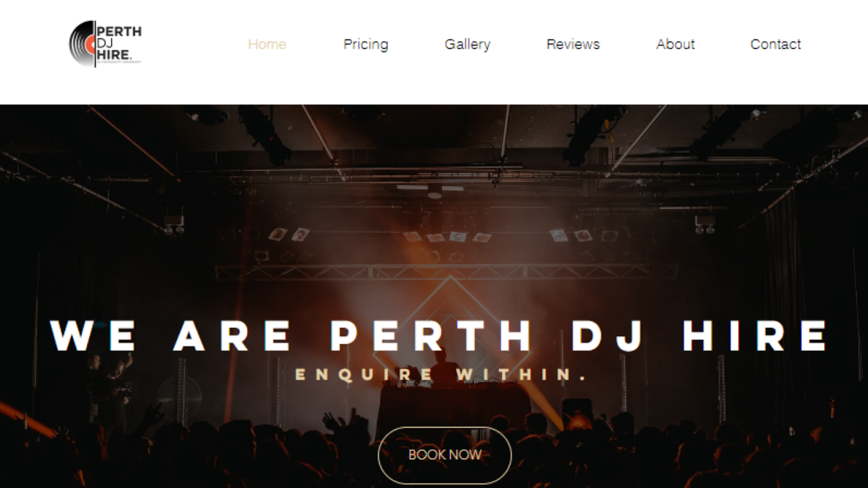
Task: Click the word WE in the headline
Action: [x=93, y=336]
